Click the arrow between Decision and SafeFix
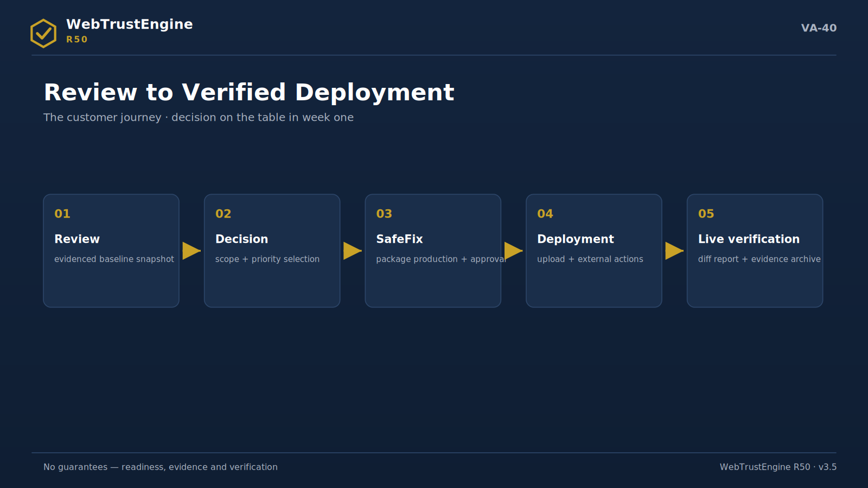Image resolution: width=868 pixels, height=488 pixels. point(353,251)
